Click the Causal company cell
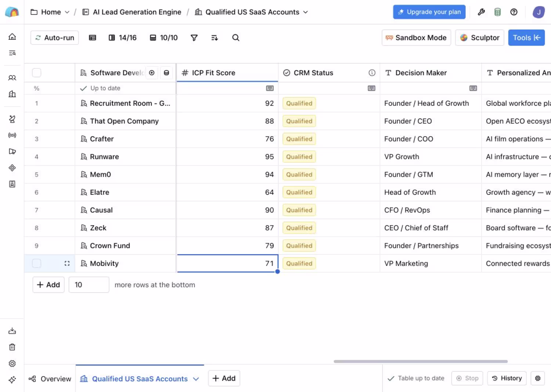This screenshot has width=551, height=392. pyautogui.click(x=126, y=210)
